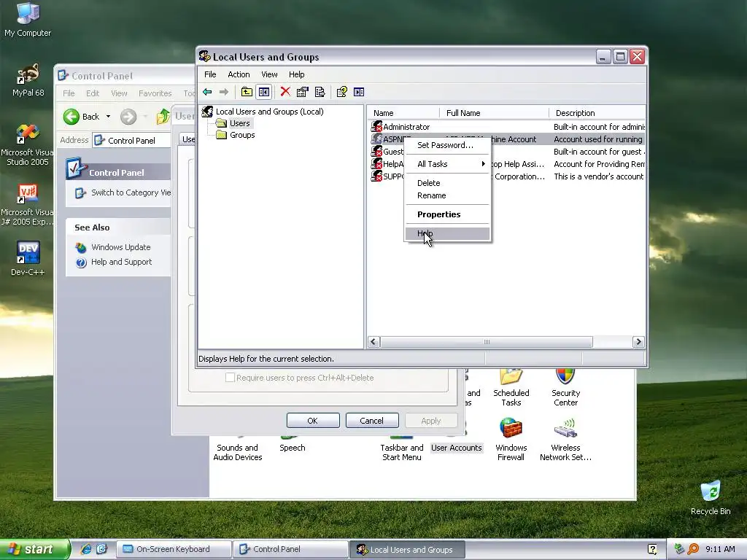The image size is (747, 560).
Task: Sort by the Description column header
Action: [x=597, y=113]
